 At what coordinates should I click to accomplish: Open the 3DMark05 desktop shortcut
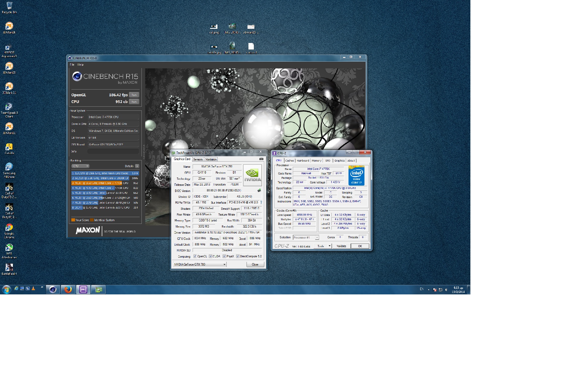coord(9,68)
